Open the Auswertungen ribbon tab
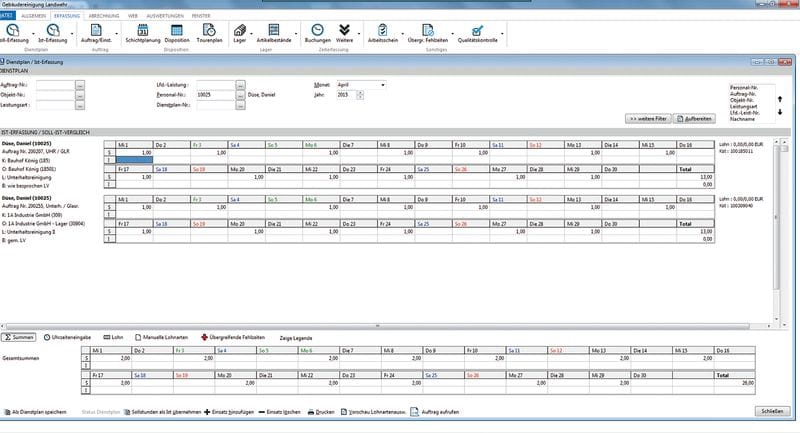Screen dimensions: 800x433 point(164,17)
